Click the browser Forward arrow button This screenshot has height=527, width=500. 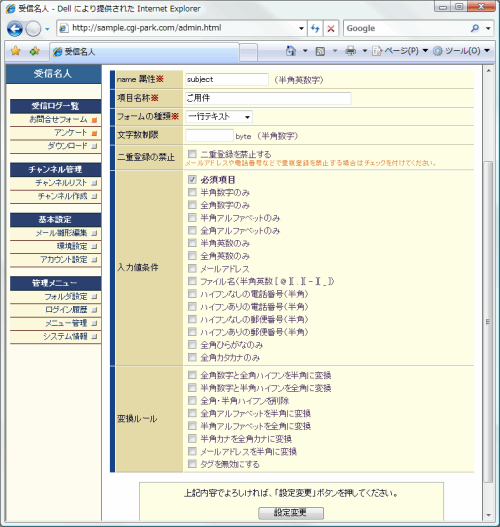pos(33,29)
